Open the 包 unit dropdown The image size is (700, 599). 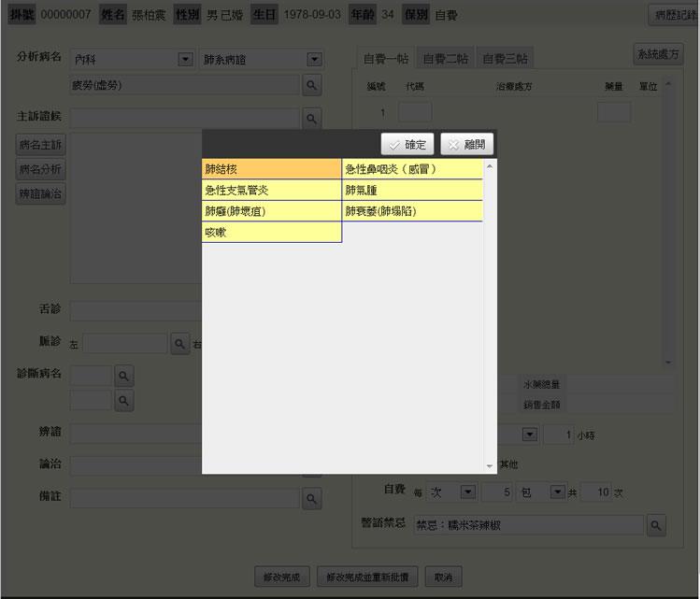tap(558, 492)
